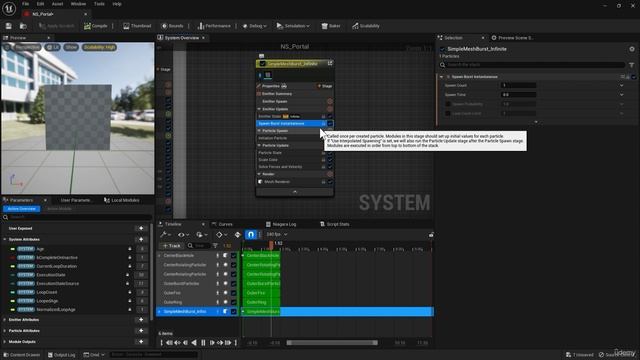
Task: Click the Scalability: High viewport button
Action: tap(99, 47)
